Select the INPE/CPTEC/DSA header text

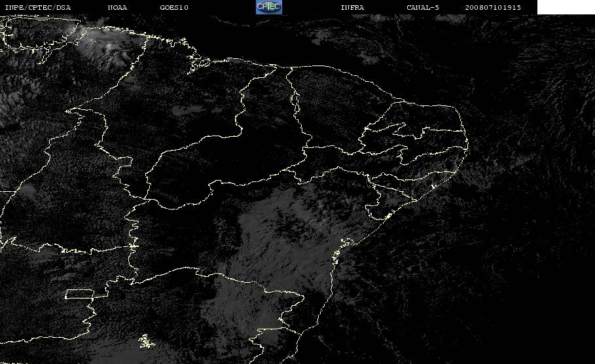click(37, 8)
